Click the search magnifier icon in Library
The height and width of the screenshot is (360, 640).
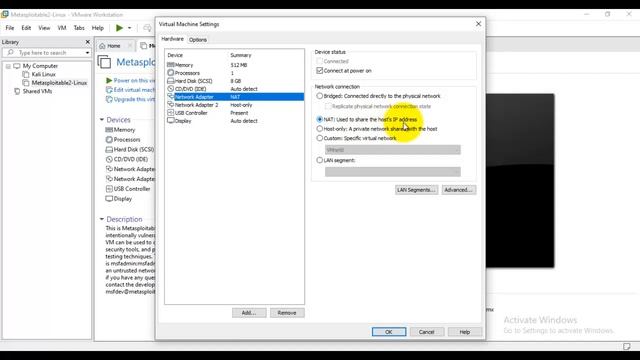[x=10, y=53]
